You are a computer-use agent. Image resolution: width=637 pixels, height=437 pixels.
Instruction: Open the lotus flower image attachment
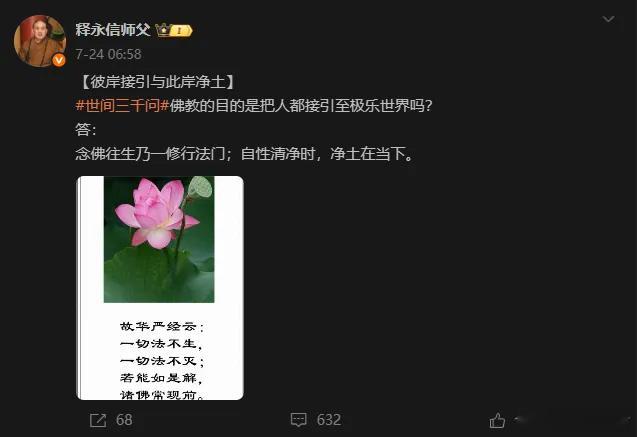[x=160, y=288]
